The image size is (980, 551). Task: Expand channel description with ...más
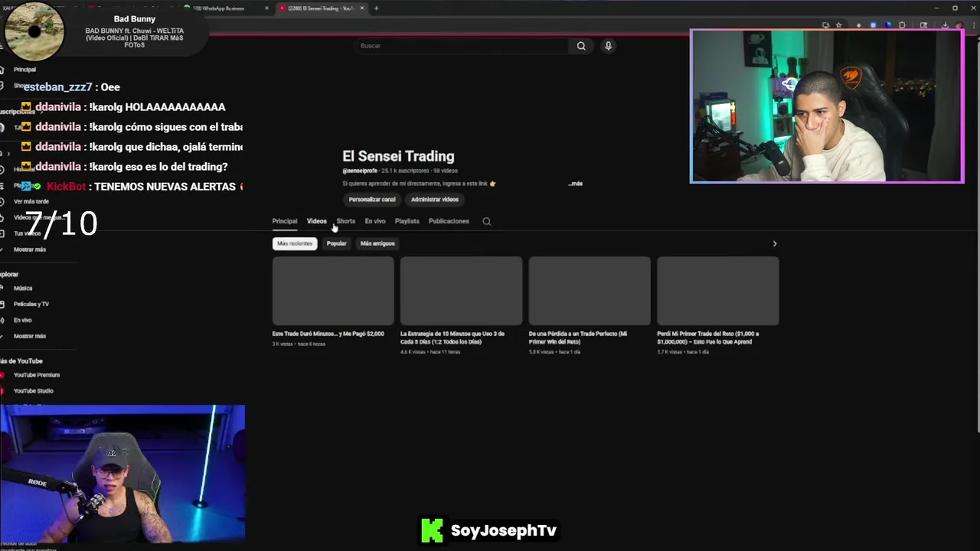point(576,184)
